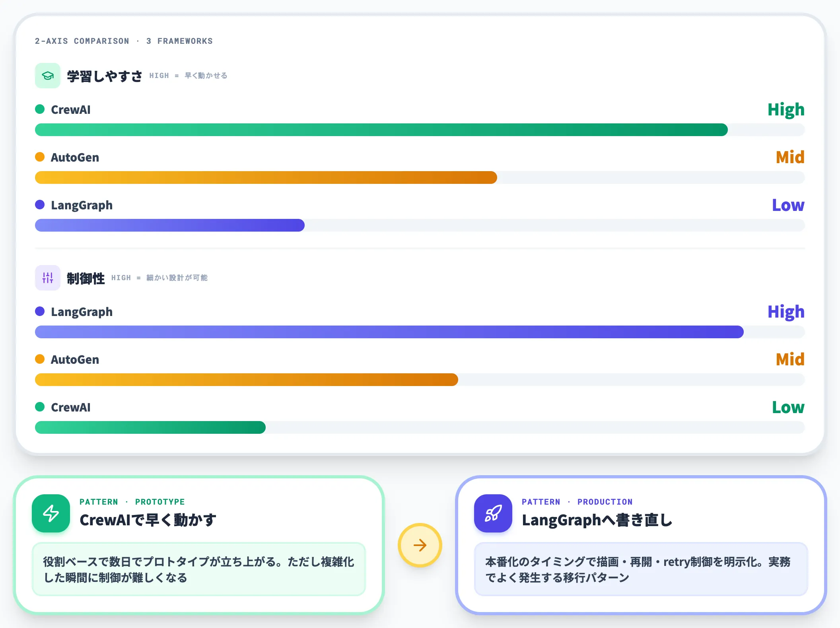Click the sliders icon beside 制御性
The image size is (840, 628).
point(48,278)
